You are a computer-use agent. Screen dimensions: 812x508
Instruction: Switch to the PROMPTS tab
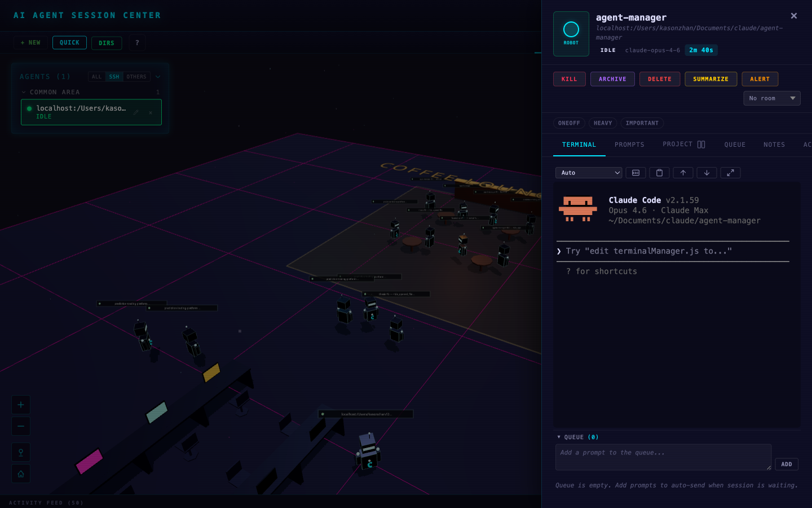[x=629, y=144]
